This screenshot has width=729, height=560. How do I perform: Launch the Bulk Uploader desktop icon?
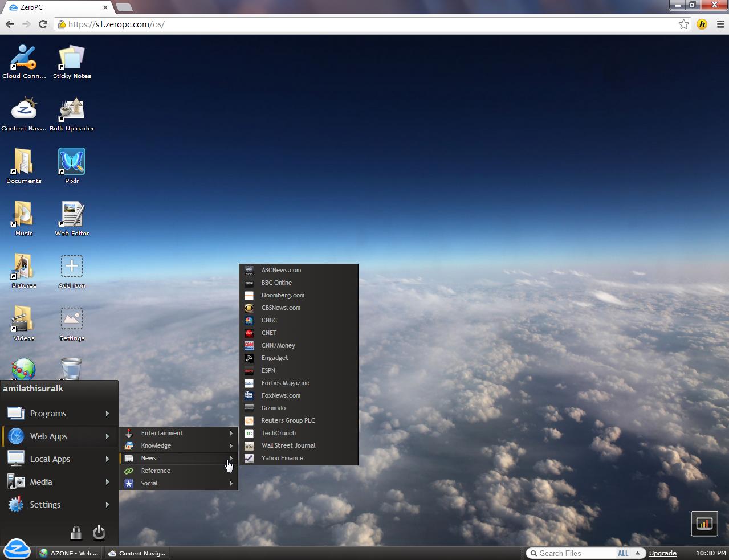(72, 114)
